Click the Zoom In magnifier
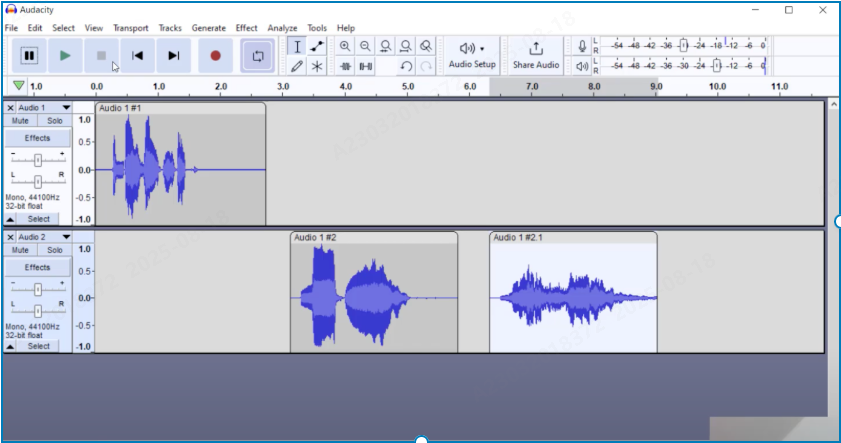 pyautogui.click(x=345, y=46)
